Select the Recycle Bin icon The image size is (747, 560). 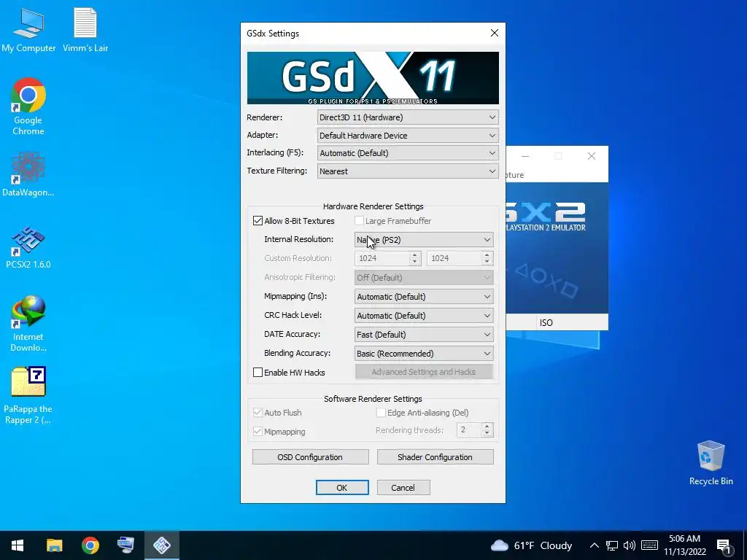pyautogui.click(x=711, y=463)
